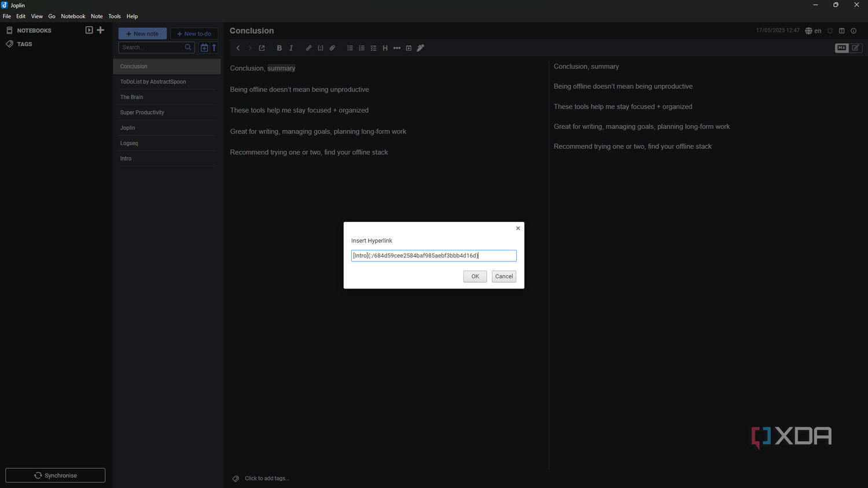Open note in external editor icon
The height and width of the screenshot is (488, 868).
262,48
